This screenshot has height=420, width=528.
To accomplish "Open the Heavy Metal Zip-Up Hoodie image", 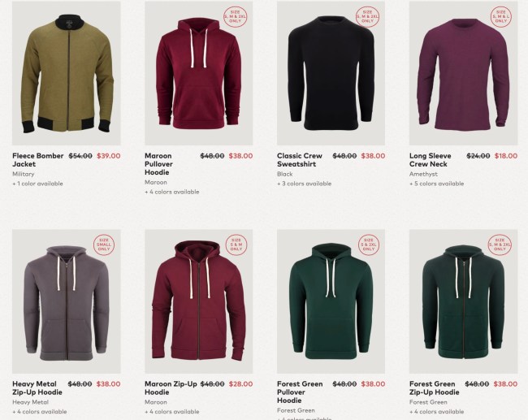I will click(x=67, y=301).
